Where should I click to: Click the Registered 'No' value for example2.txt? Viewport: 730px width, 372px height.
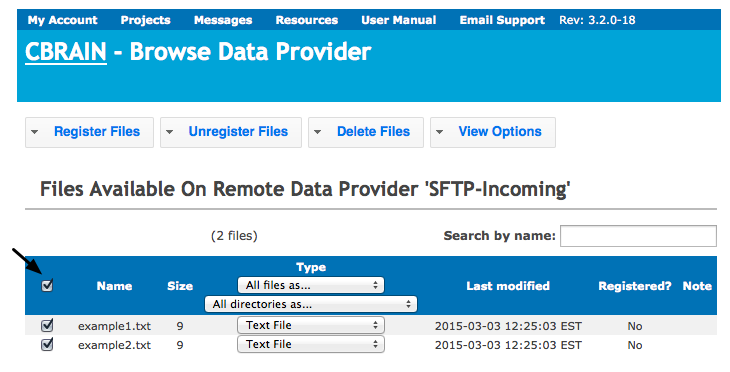click(x=635, y=345)
